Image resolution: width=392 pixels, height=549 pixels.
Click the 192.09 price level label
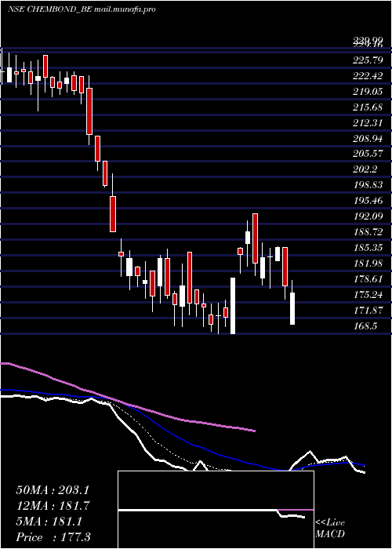pyautogui.click(x=368, y=216)
